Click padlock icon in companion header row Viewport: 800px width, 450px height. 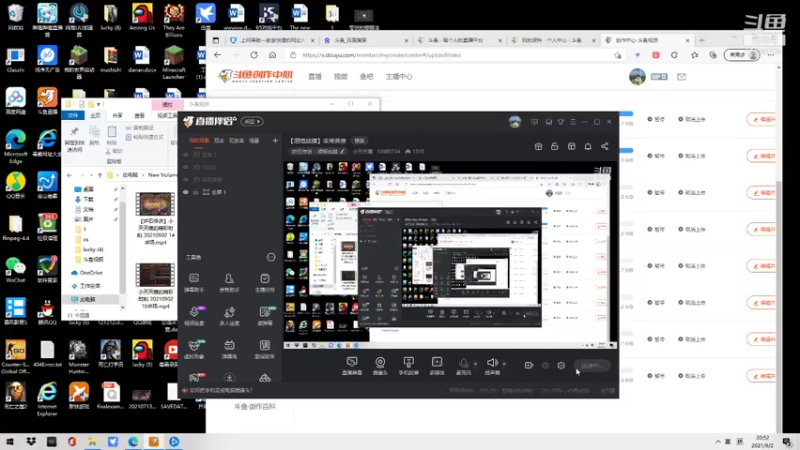coord(555,146)
